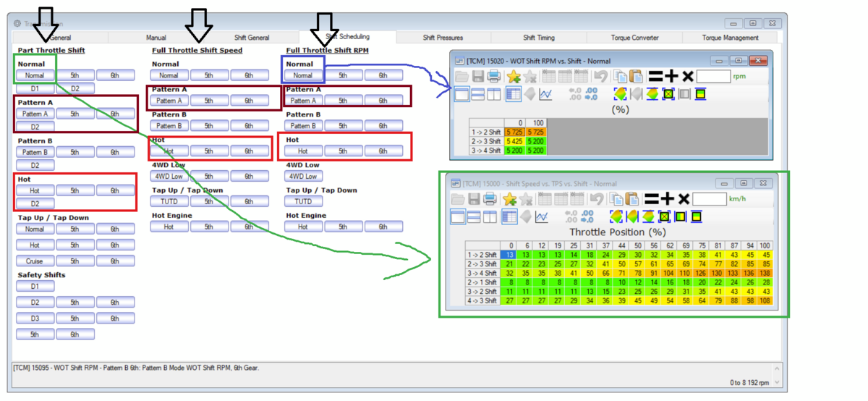Click print icon in WOT Shift RPM window
Screen dimensions: 868x401
(x=493, y=77)
